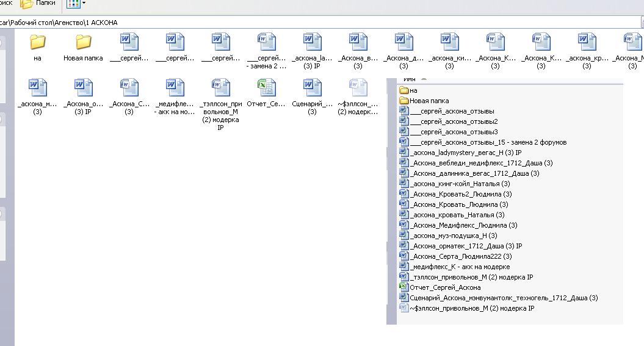Select the large 'на' folder icon
Image resolution: width=644 pixels, height=346 pixels.
pos(38,41)
